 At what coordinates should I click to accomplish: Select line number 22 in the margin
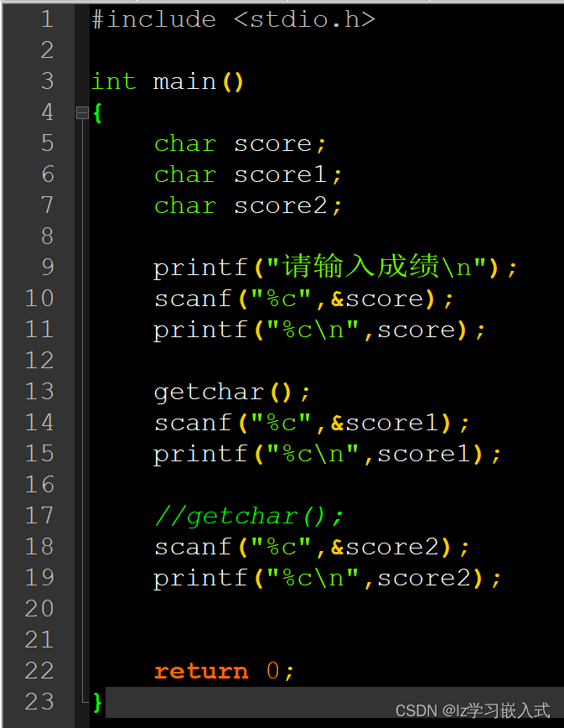point(39,670)
